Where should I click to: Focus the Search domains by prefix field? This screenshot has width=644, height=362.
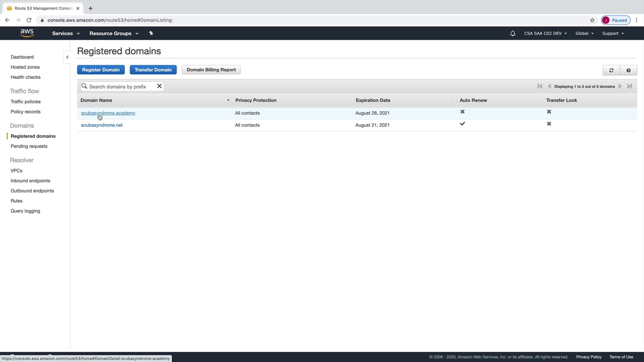tap(121, 86)
